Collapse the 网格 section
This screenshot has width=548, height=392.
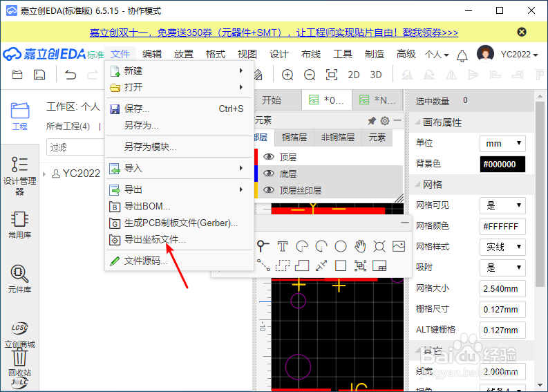click(417, 185)
